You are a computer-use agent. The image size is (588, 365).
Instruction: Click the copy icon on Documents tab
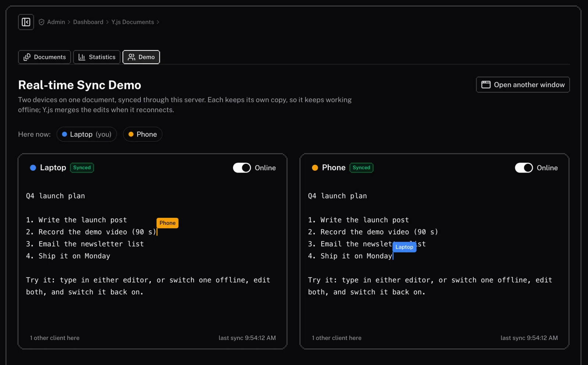pyautogui.click(x=27, y=57)
